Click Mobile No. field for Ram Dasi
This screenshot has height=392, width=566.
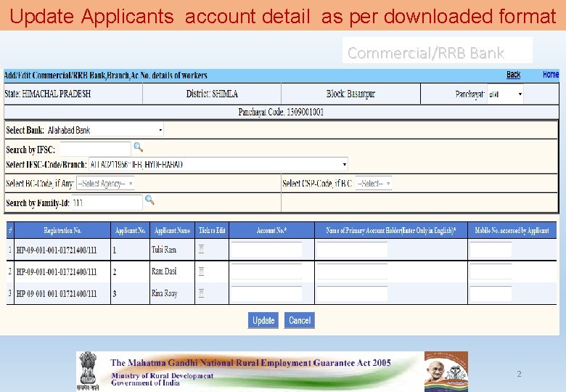(x=491, y=271)
